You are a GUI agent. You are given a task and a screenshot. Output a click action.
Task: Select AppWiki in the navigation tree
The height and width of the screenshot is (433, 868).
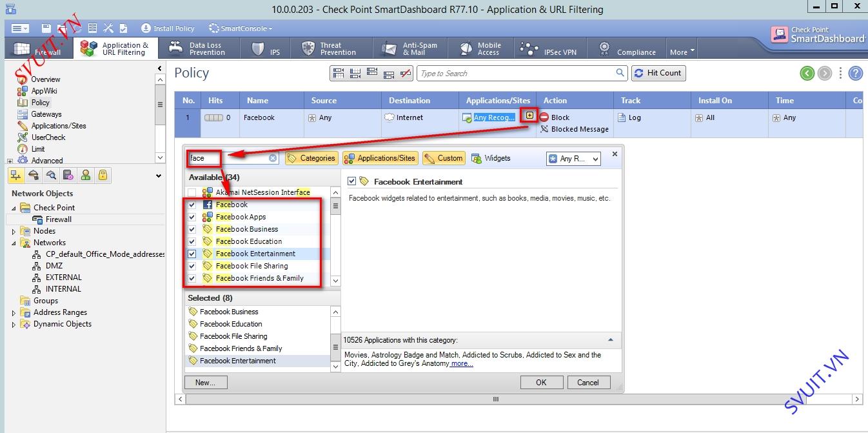[44, 91]
